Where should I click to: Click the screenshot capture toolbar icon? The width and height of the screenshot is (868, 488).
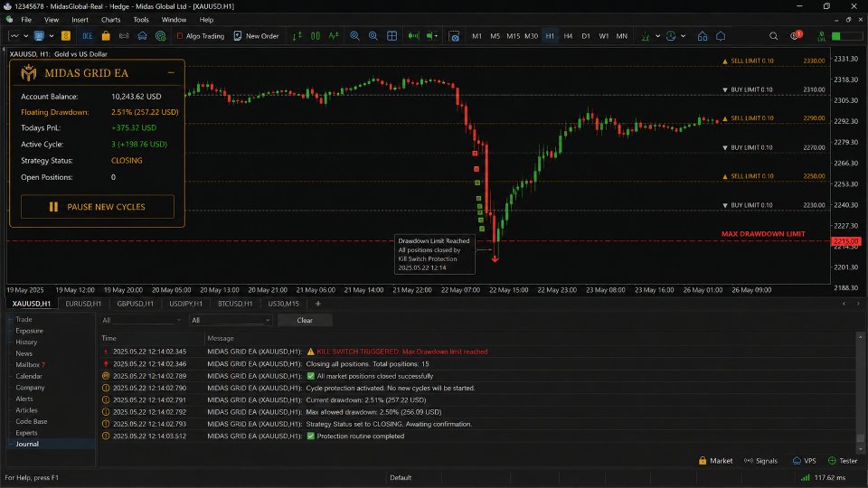click(454, 36)
